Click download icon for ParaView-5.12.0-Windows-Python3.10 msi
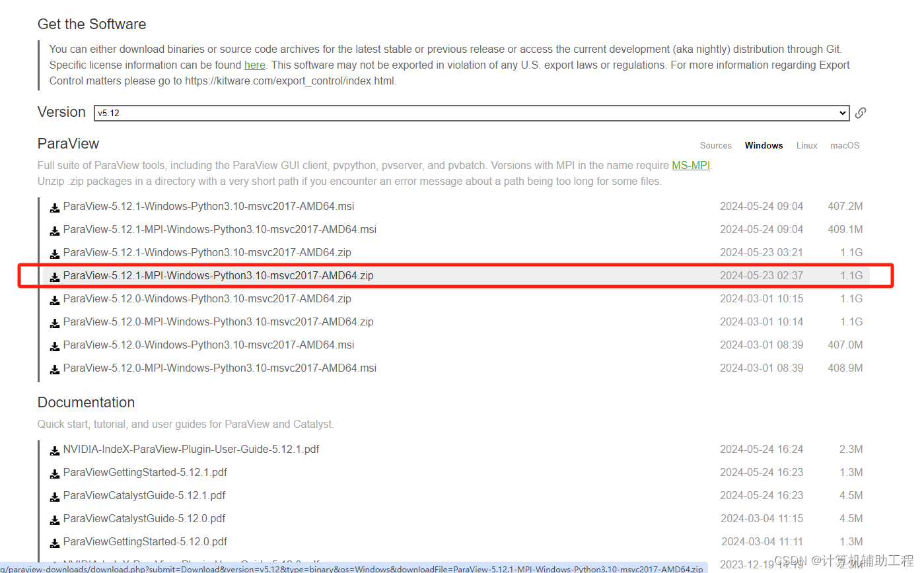This screenshot has width=924, height=573. [x=55, y=347]
